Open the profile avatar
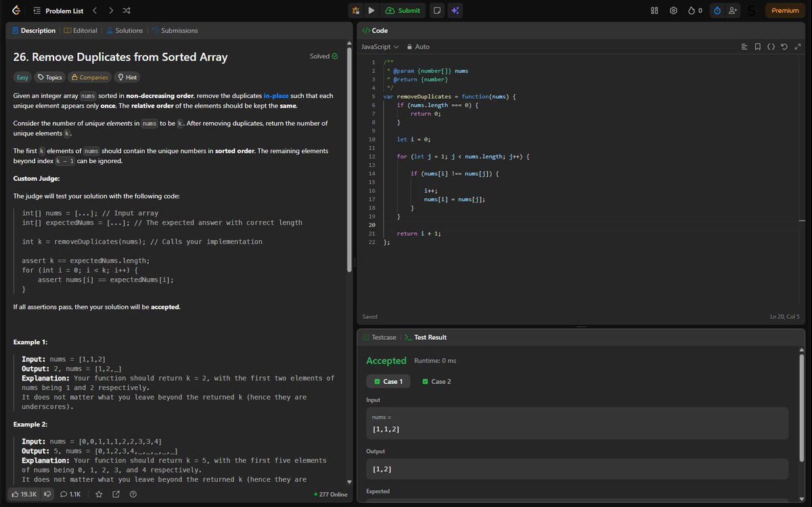Image resolution: width=812 pixels, height=507 pixels. tap(752, 10)
